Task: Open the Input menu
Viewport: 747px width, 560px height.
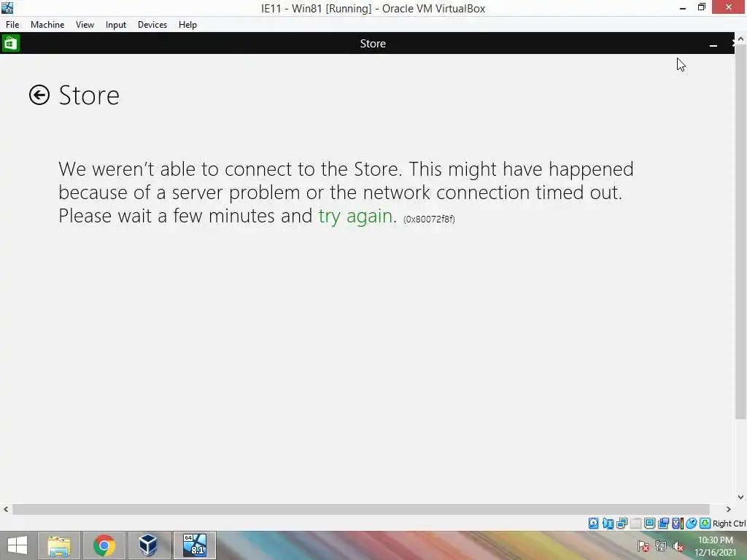Action: 116,25
